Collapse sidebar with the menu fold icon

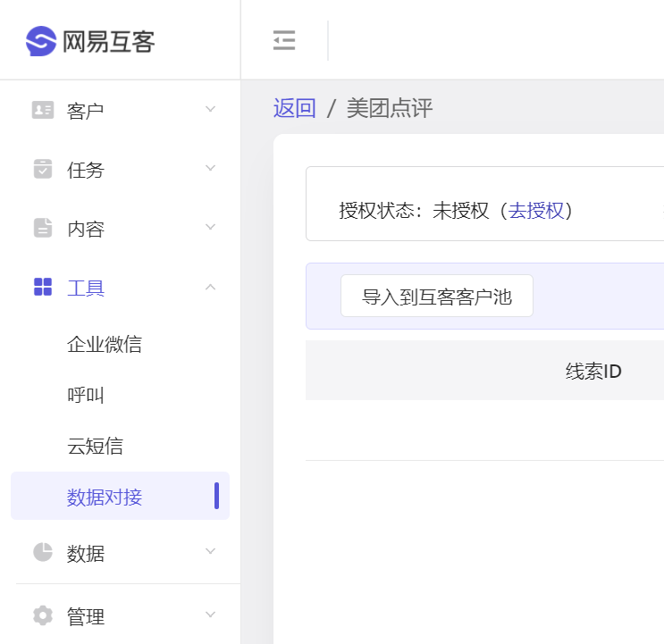tap(284, 40)
